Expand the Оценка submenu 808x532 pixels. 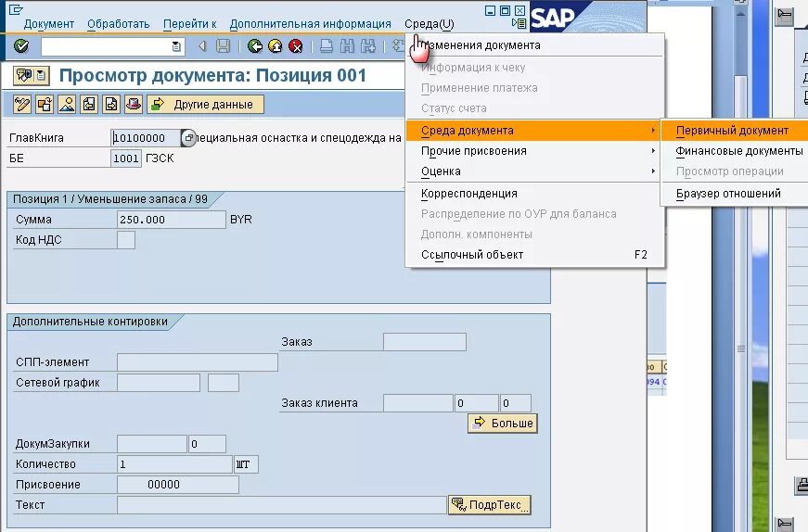535,171
